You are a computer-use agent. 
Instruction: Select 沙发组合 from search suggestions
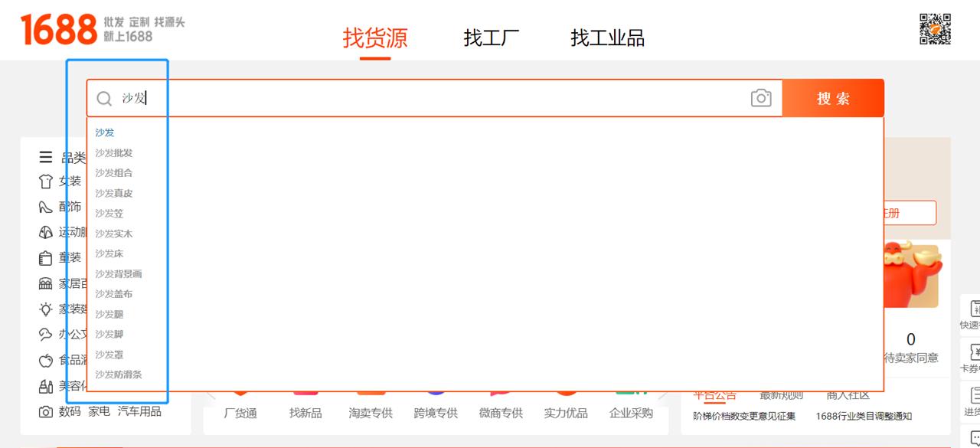113,173
